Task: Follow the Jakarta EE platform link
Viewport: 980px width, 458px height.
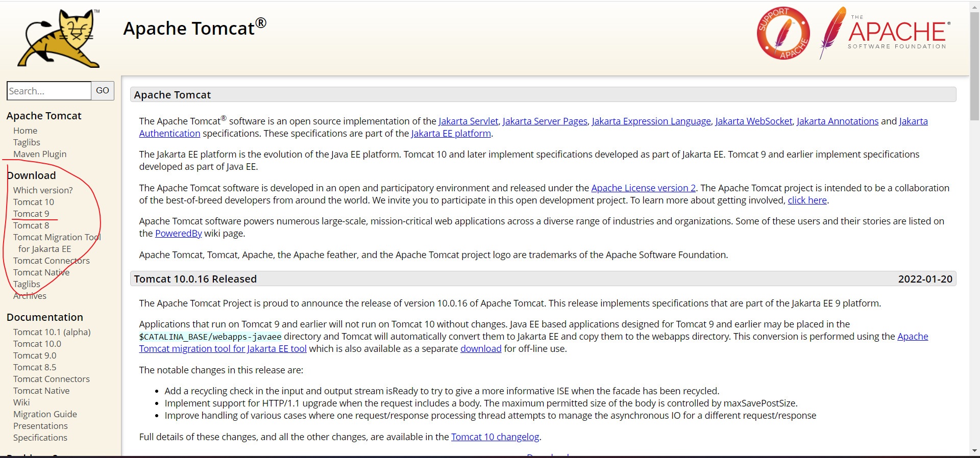Action: (451, 134)
